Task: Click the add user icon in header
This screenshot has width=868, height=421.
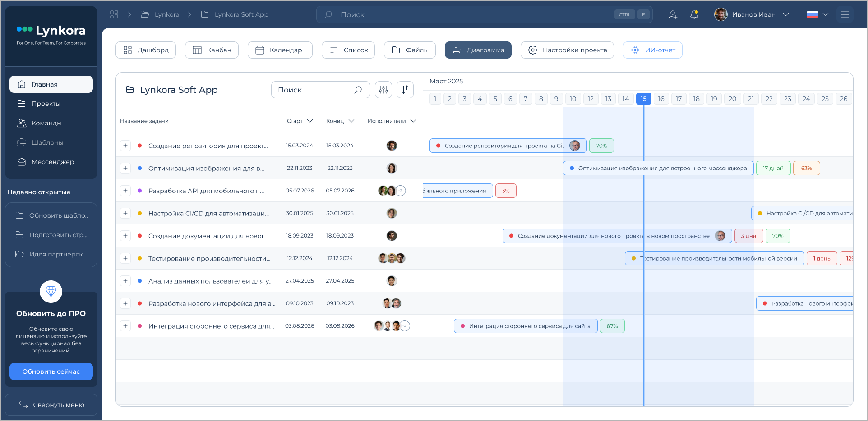Action: 673,14
